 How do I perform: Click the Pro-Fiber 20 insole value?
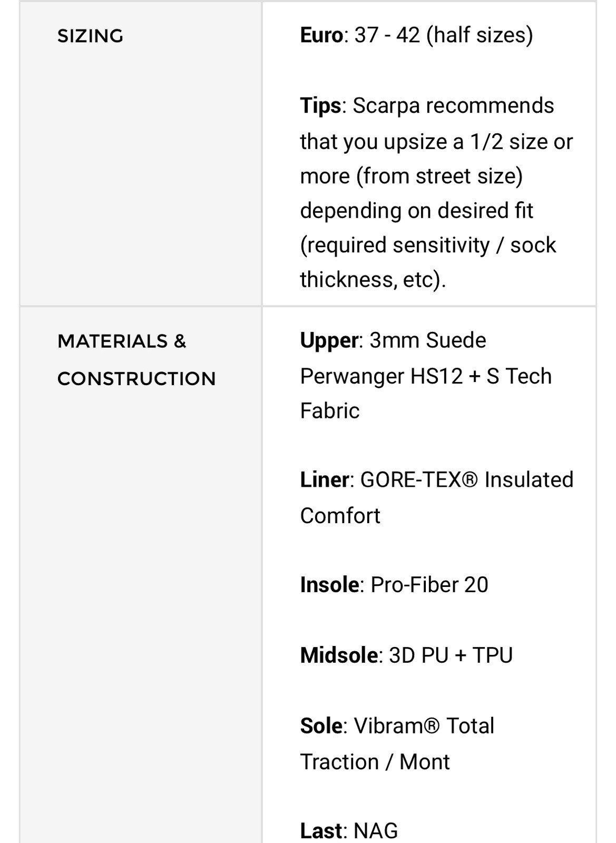point(429,585)
